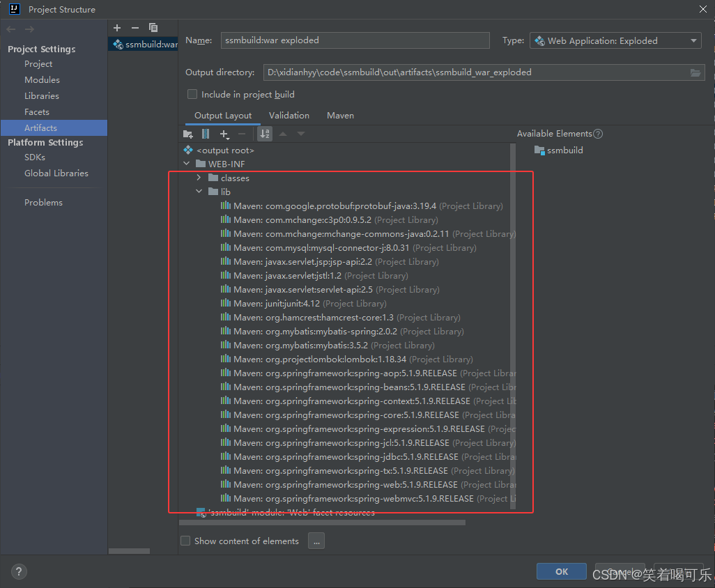
Task: Select ssmbuild module in Available Elements
Action: pyautogui.click(x=559, y=150)
